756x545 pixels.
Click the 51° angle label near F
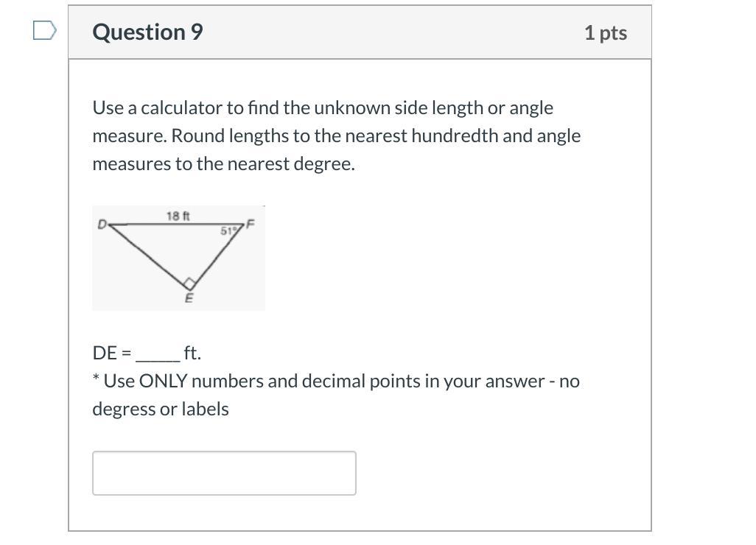[x=229, y=231]
